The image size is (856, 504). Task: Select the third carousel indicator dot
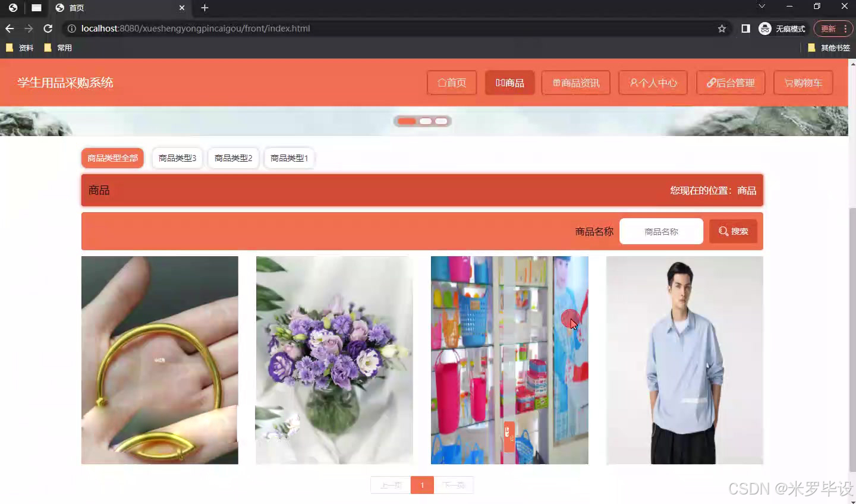pos(441,121)
